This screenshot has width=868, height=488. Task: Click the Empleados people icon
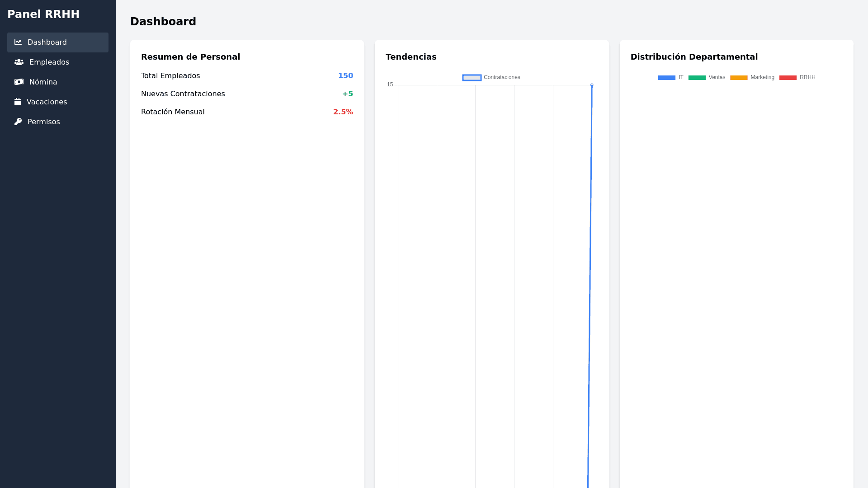tap(19, 62)
